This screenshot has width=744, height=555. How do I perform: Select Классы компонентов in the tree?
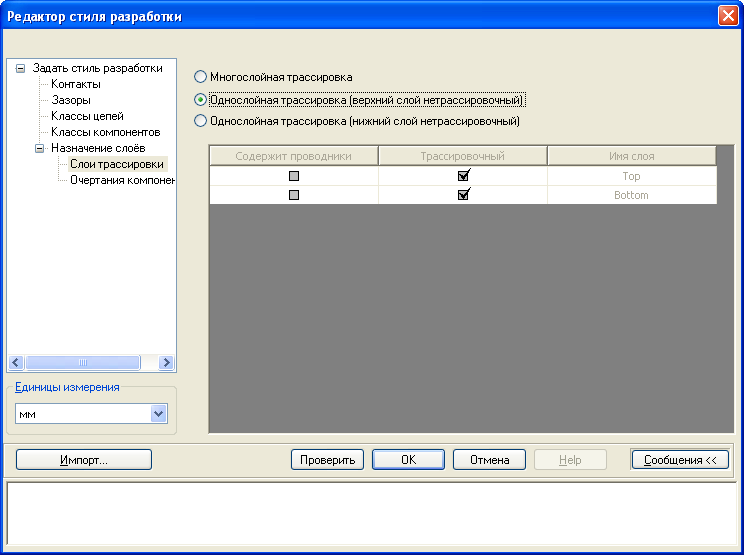pos(106,132)
